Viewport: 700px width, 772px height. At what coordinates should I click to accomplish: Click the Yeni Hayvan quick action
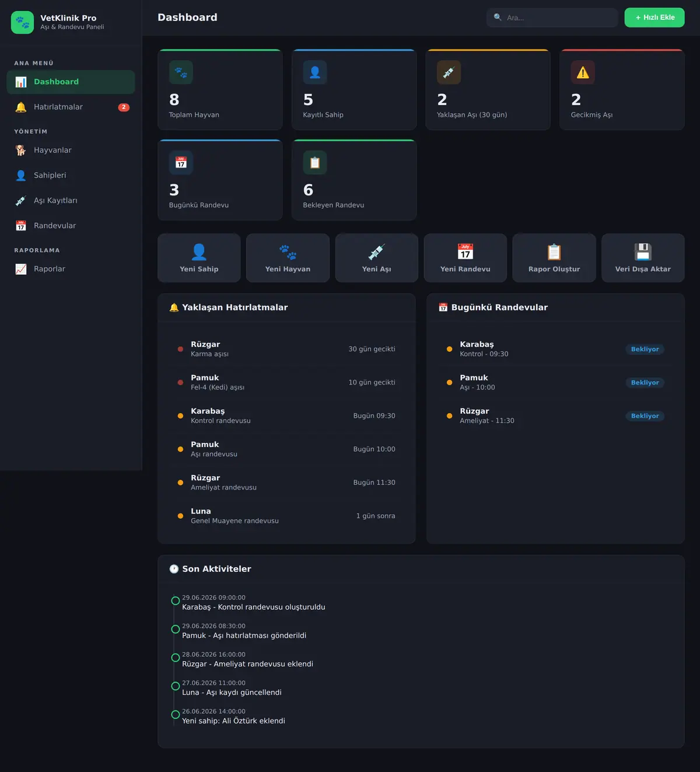click(x=288, y=258)
